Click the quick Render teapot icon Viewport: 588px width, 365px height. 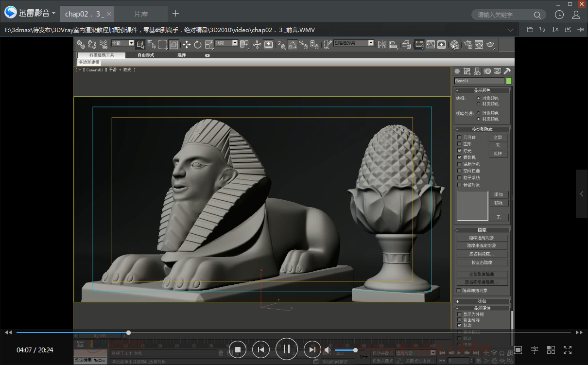[x=491, y=45]
